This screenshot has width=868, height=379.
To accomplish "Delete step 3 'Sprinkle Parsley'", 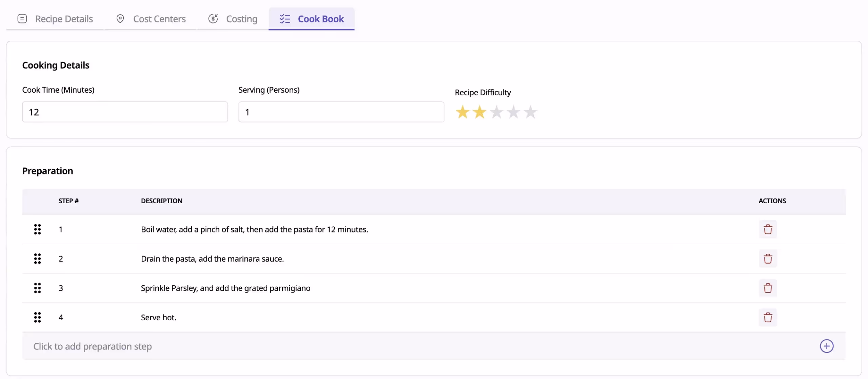I will click(x=768, y=288).
